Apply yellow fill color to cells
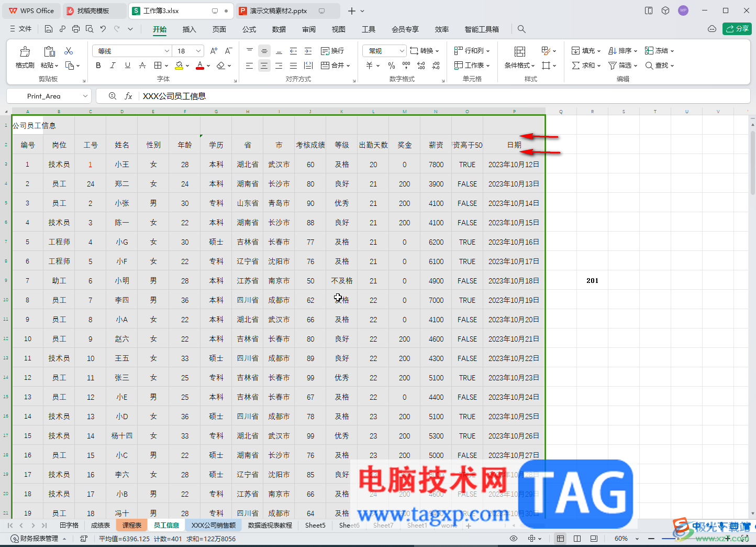Viewport: 756px width, 547px height. click(x=179, y=65)
